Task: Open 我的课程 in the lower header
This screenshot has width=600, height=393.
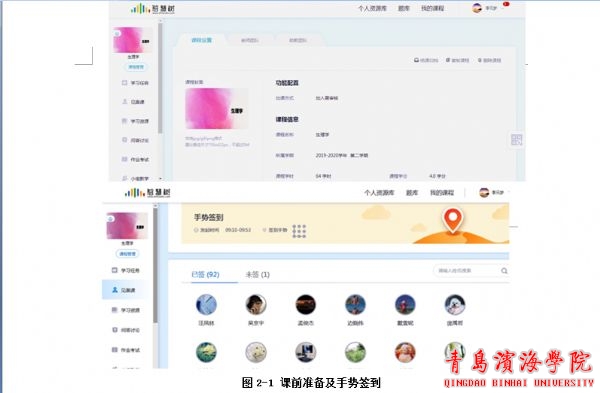Action: 442,192
